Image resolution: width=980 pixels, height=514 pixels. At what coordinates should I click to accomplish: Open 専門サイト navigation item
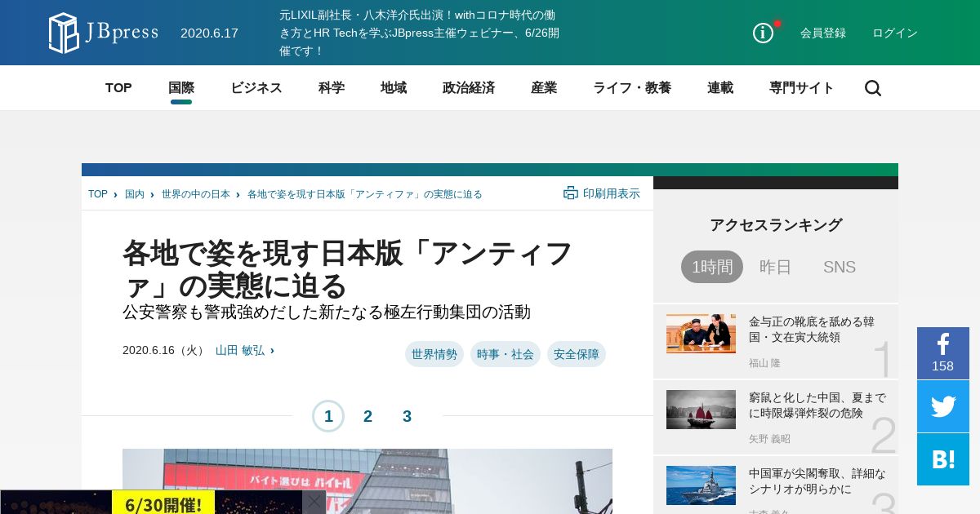click(x=802, y=88)
